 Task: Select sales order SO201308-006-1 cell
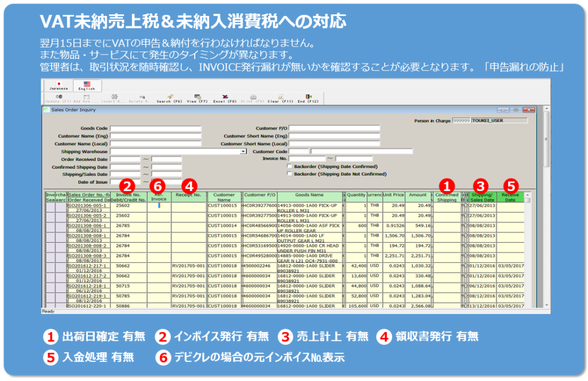click(x=88, y=226)
